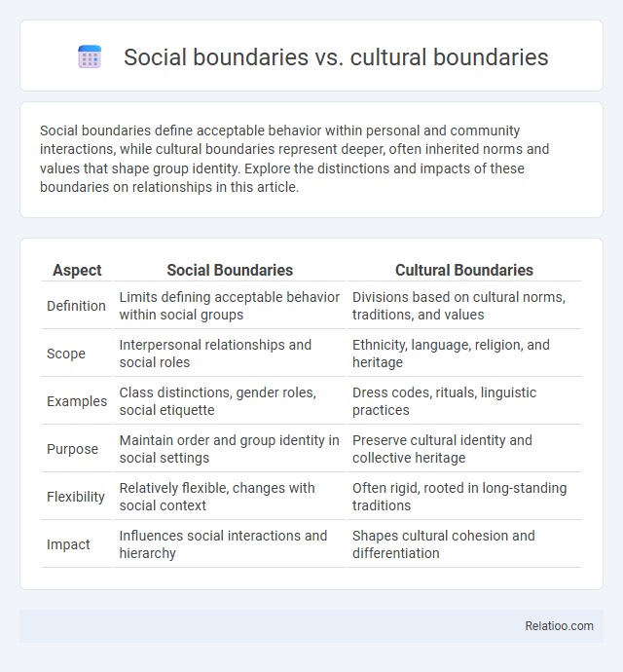Click 'Preserve cultural identity and collective heritage'
This screenshot has width=623, height=672.
click(442, 449)
